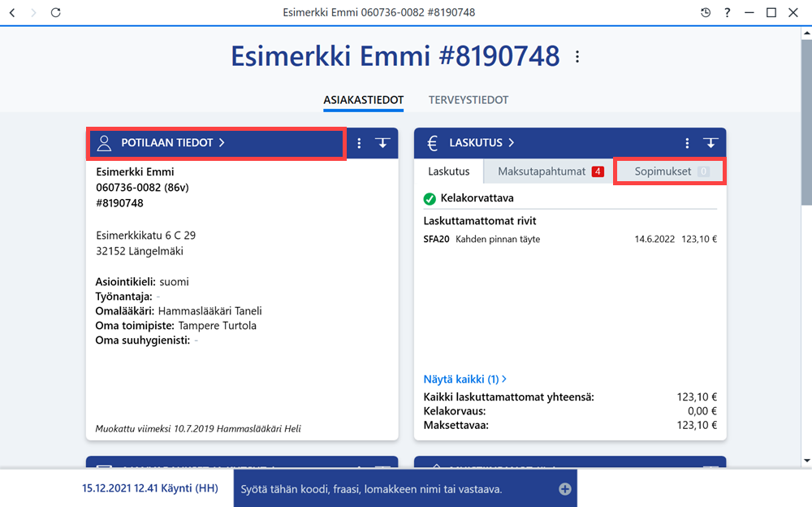Click the forward arrow navigation icon
The image size is (812, 507).
pos(33,12)
